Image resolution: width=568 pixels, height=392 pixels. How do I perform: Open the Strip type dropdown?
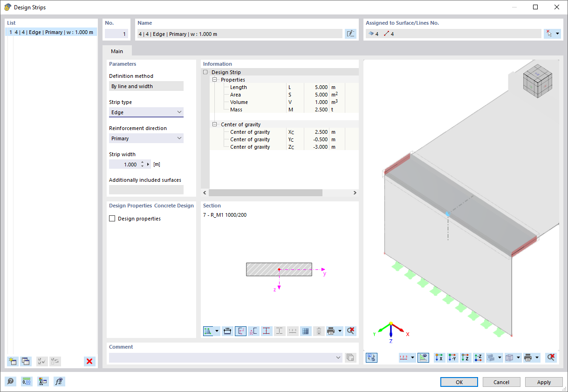(x=179, y=112)
